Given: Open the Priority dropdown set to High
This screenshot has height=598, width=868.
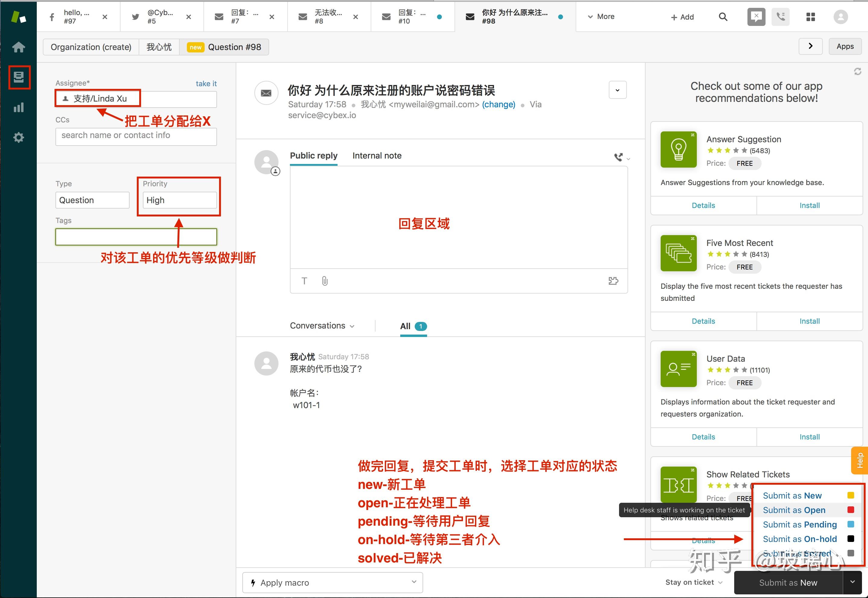Looking at the screenshot, I should click(179, 200).
